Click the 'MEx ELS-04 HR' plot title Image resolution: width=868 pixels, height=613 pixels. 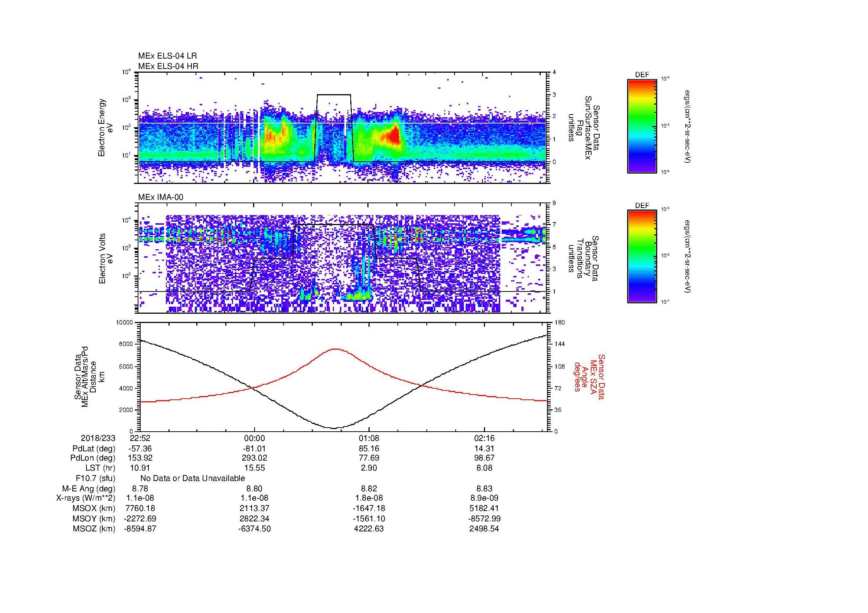[168, 66]
